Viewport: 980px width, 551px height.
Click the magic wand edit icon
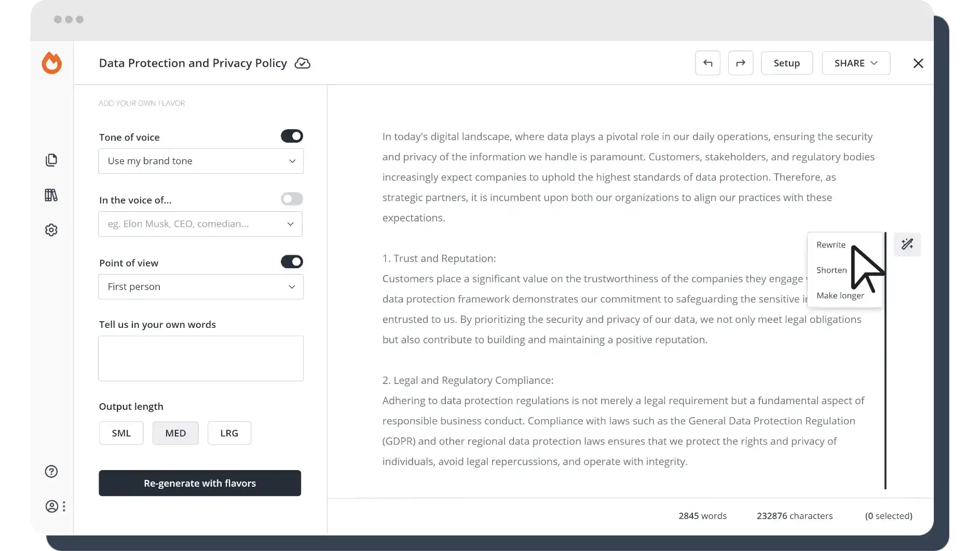tap(907, 244)
